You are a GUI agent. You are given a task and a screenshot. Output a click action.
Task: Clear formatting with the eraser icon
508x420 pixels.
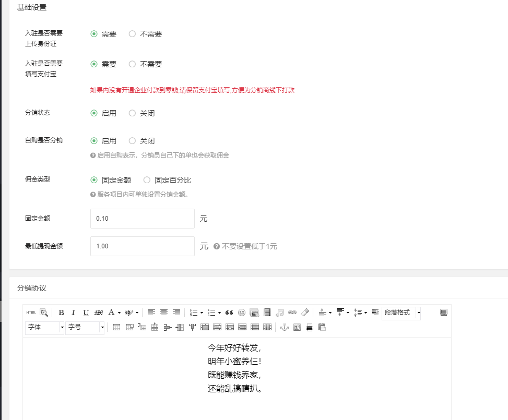pos(305,313)
